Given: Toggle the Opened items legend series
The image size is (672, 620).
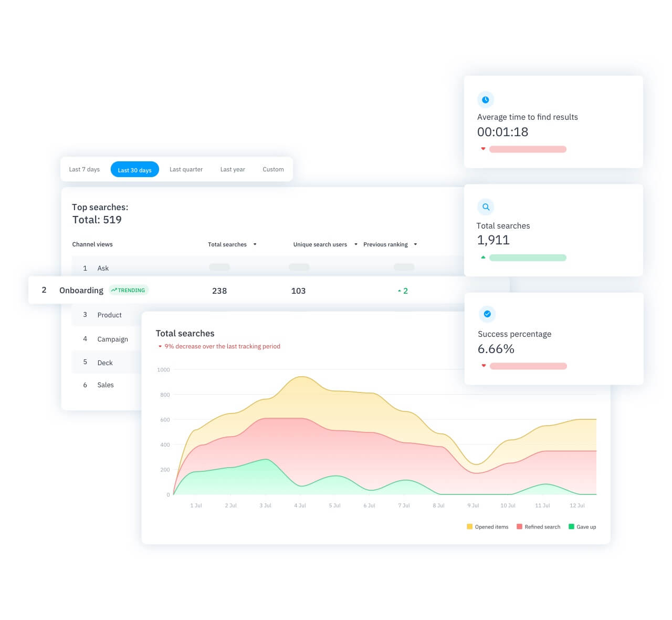Looking at the screenshot, I should [x=487, y=526].
